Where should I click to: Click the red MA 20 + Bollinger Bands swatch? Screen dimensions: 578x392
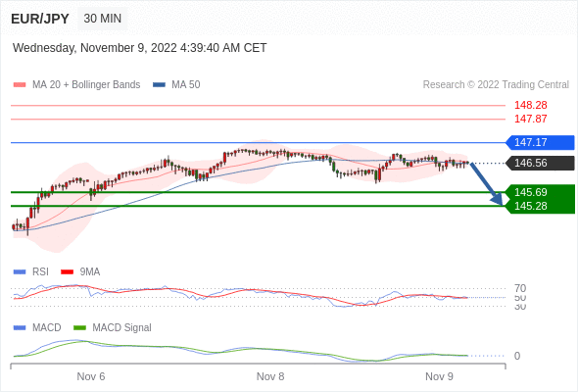point(20,85)
